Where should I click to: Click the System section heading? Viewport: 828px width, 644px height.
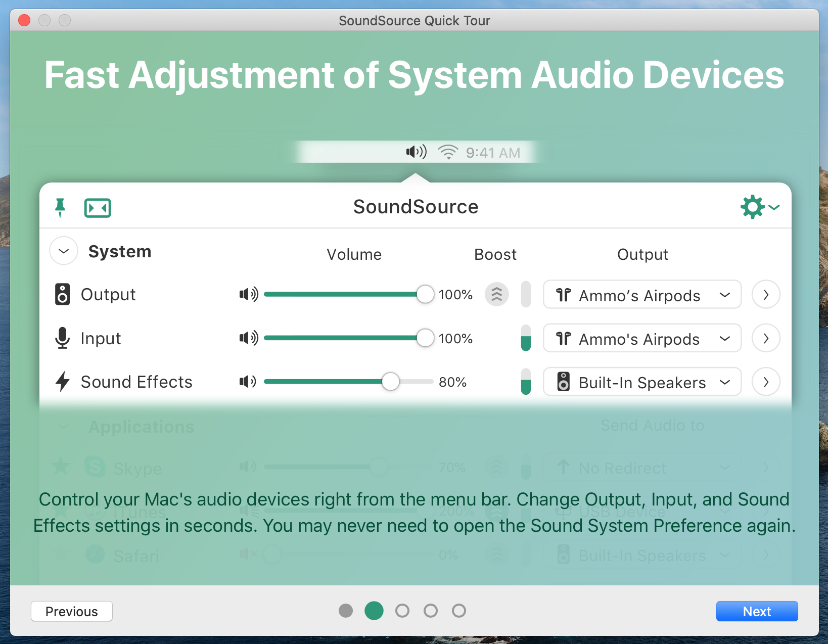coord(120,252)
